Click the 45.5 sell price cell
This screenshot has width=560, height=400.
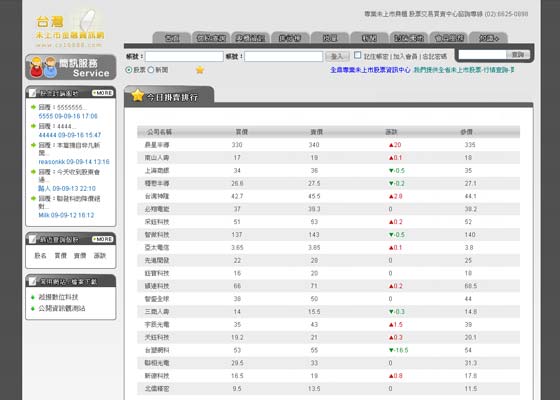[x=314, y=196]
